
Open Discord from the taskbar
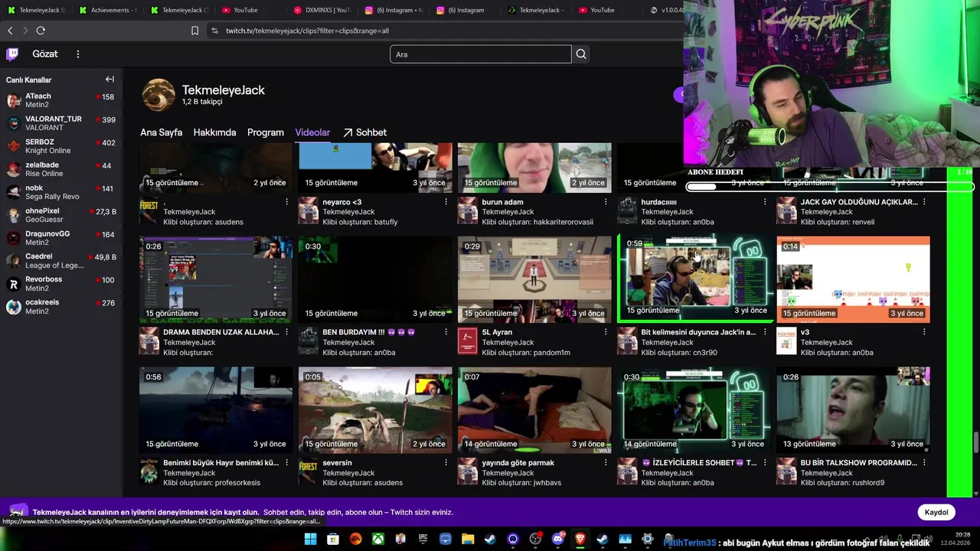pyautogui.click(x=558, y=540)
